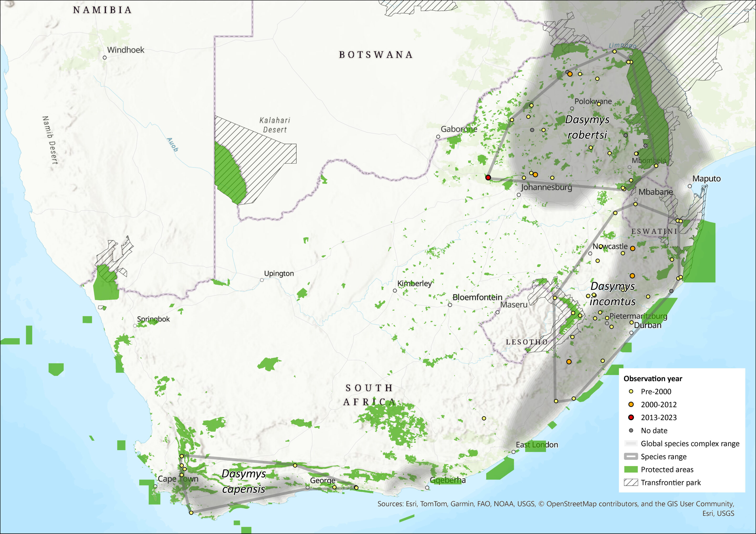Click the yellow Pre-2000 legend dot

pyautogui.click(x=631, y=392)
